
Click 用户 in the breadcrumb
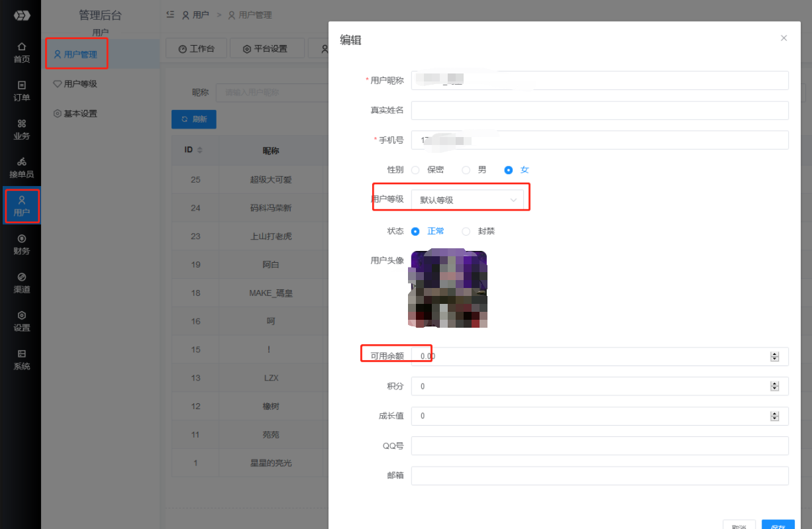pos(195,15)
